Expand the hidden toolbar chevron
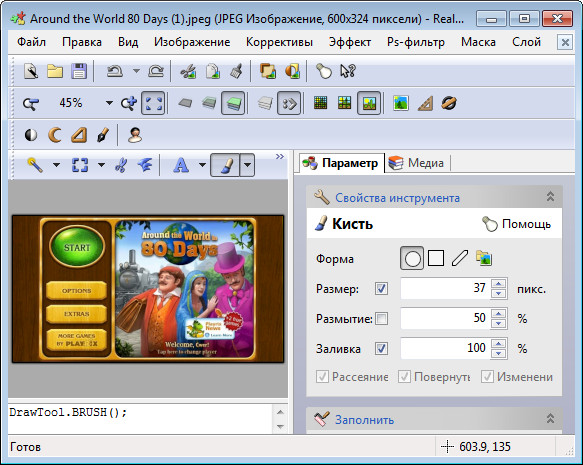583x465 pixels. tap(280, 156)
